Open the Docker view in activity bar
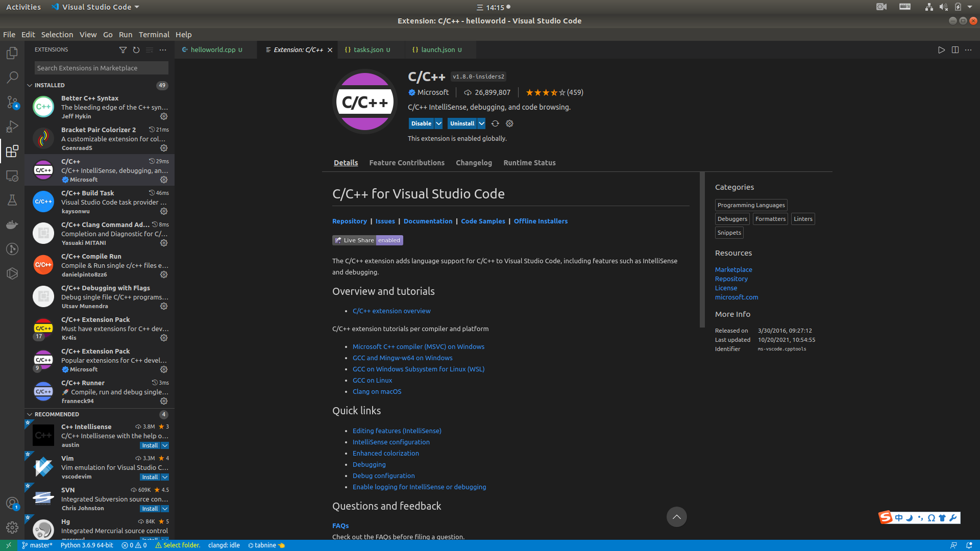The height and width of the screenshot is (551, 980). (x=12, y=224)
